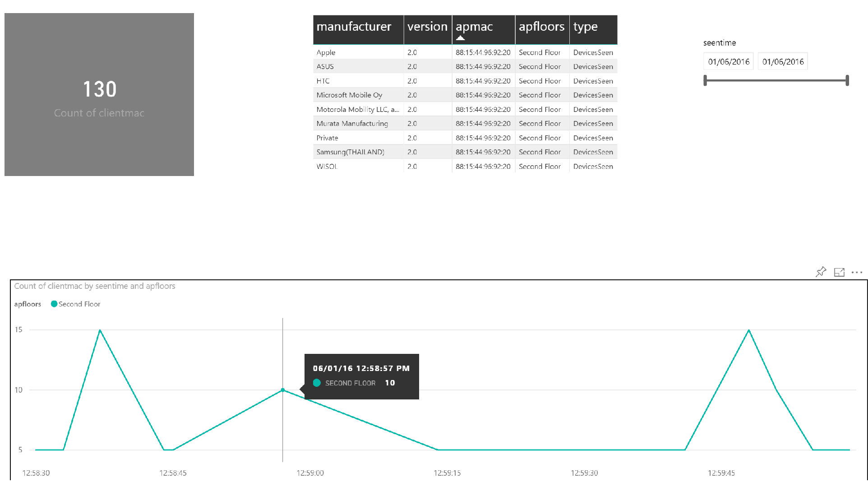Select the WISOL manufacturer cell
Image resolution: width=868 pixels, height=487 pixels.
358,166
